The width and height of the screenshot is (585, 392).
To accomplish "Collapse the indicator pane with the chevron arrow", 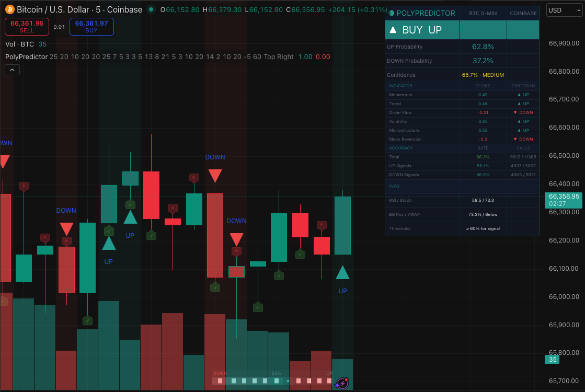I will tap(12, 70).
